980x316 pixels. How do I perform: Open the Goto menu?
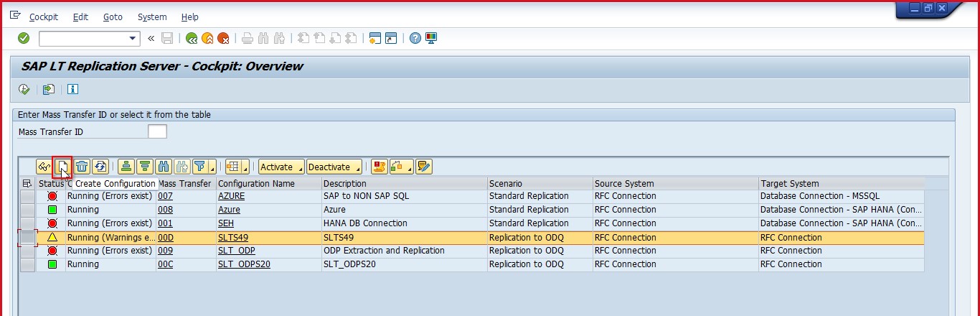(x=113, y=17)
